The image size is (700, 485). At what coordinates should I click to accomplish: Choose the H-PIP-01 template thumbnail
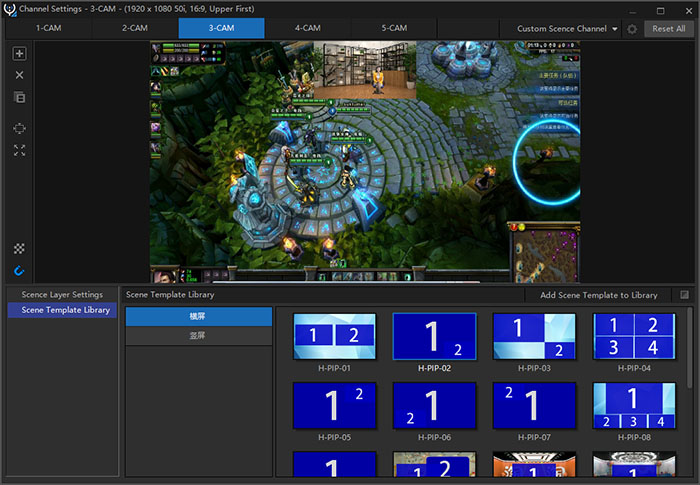[x=334, y=336]
